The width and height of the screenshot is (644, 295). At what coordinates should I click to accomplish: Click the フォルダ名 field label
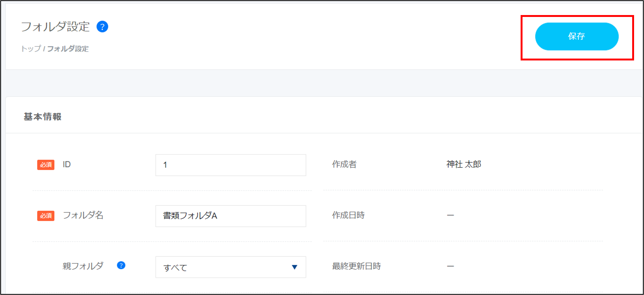pyautogui.click(x=83, y=215)
